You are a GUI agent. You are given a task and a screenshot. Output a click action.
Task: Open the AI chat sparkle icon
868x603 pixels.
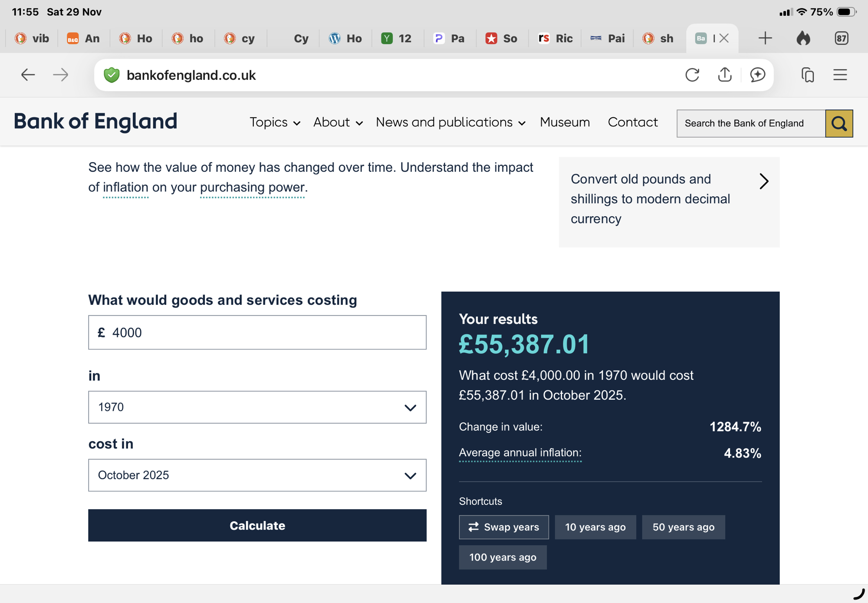pos(757,75)
